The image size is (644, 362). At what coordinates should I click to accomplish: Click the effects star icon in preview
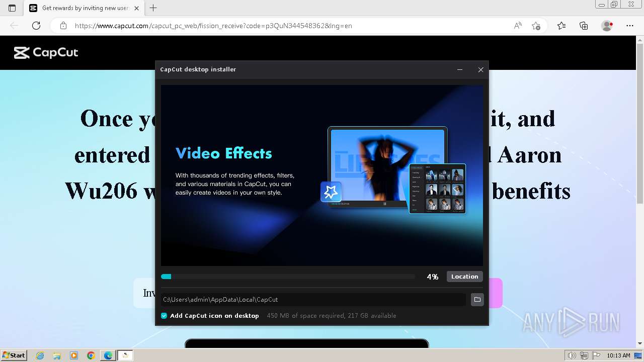coord(331,192)
